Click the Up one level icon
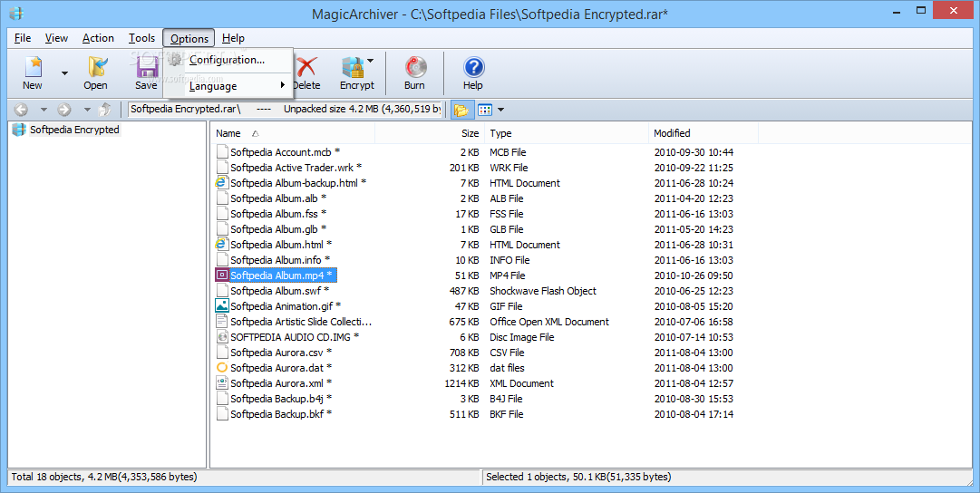The height and width of the screenshot is (493, 980). click(x=106, y=110)
